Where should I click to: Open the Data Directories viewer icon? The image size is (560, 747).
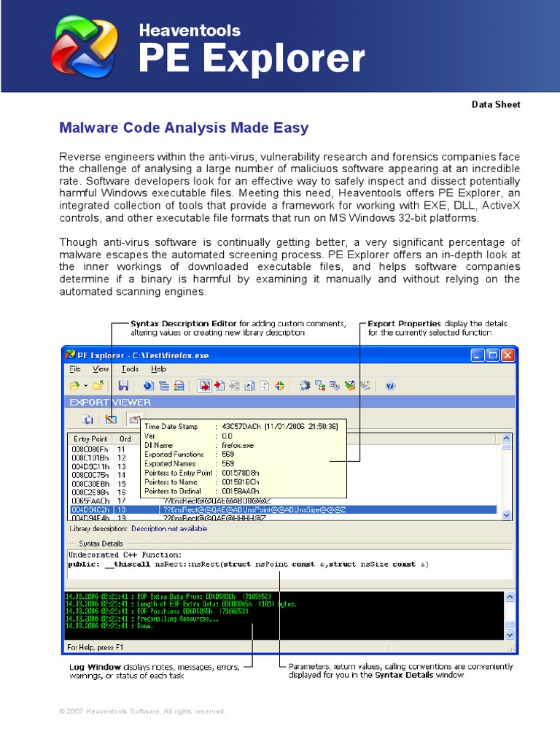tap(164, 386)
